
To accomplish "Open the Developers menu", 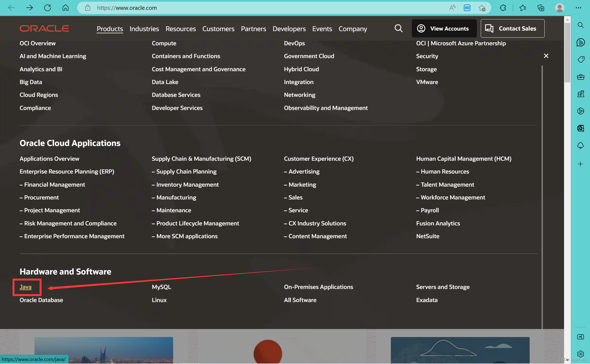I will 289,29.
